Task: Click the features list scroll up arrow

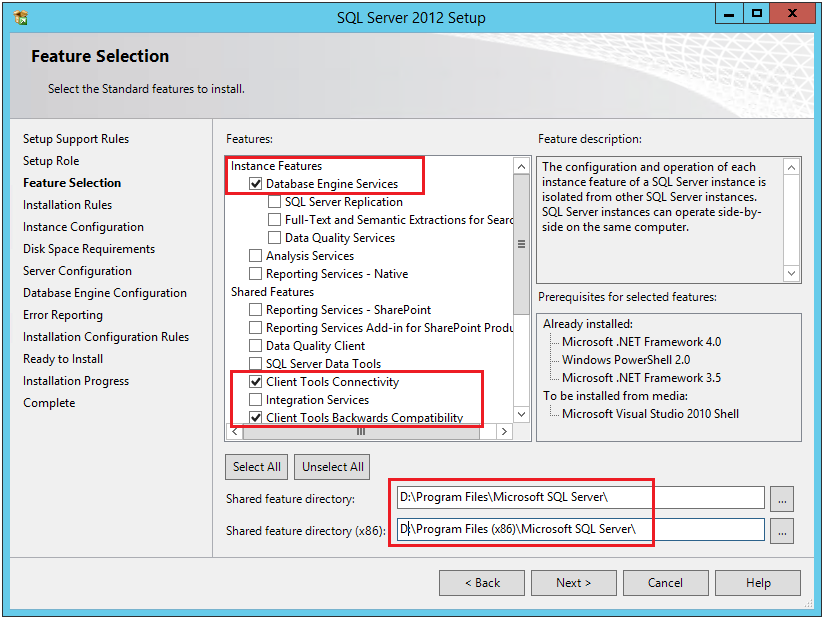Action: pos(521,167)
